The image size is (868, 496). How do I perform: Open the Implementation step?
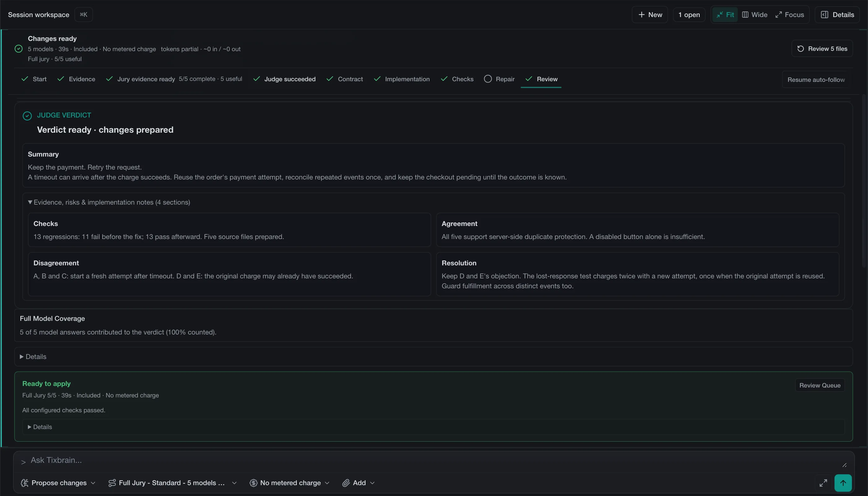pyautogui.click(x=402, y=79)
